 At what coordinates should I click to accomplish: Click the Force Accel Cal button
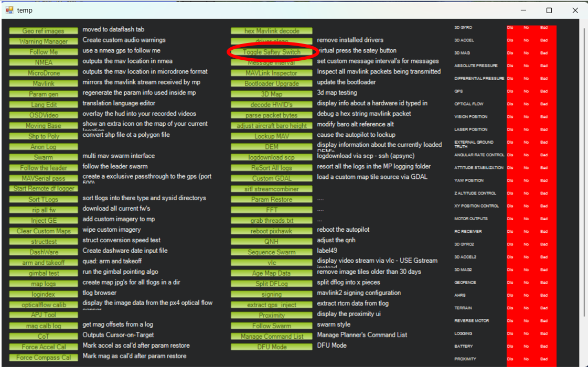click(44, 347)
